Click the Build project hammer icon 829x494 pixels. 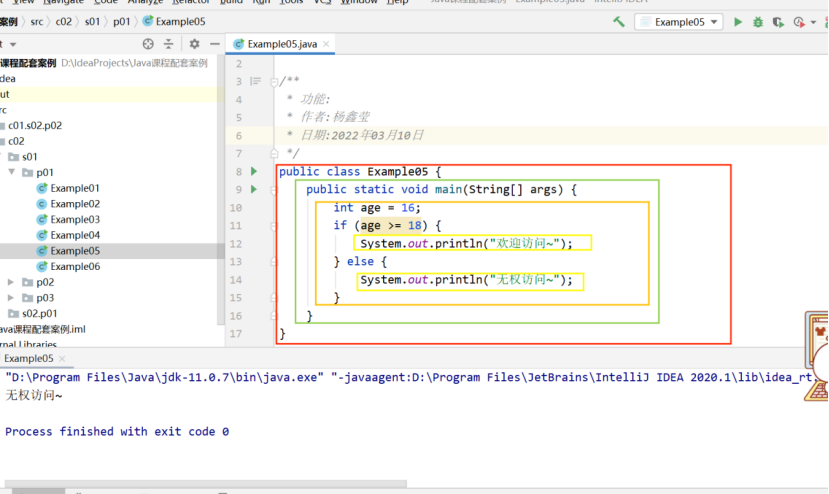[619, 22]
